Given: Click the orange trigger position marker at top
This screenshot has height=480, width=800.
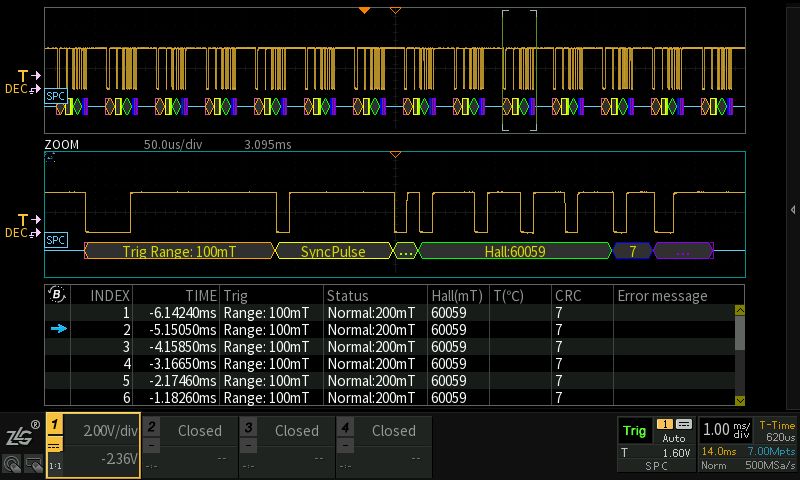Looking at the screenshot, I should 364,9.
